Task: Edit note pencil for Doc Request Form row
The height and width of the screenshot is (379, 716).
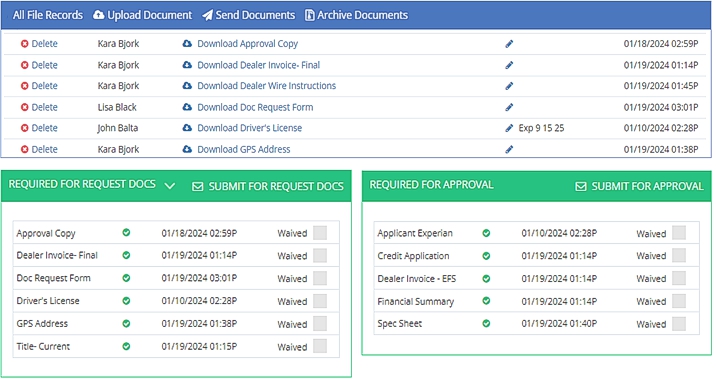Action: click(x=509, y=107)
